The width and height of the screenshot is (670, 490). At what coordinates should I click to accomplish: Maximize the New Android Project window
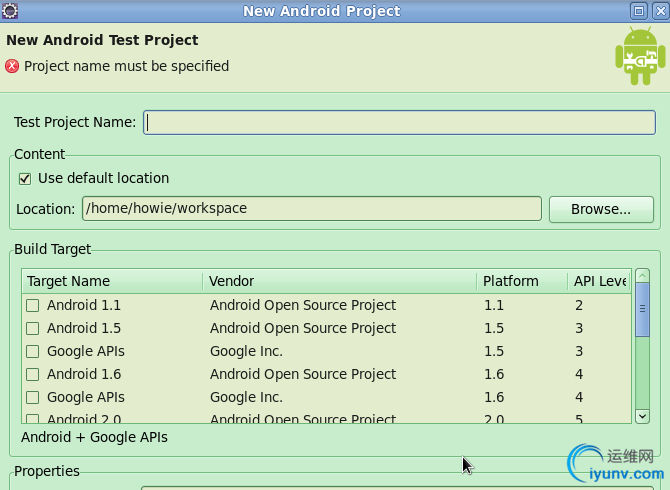tap(639, 11)
